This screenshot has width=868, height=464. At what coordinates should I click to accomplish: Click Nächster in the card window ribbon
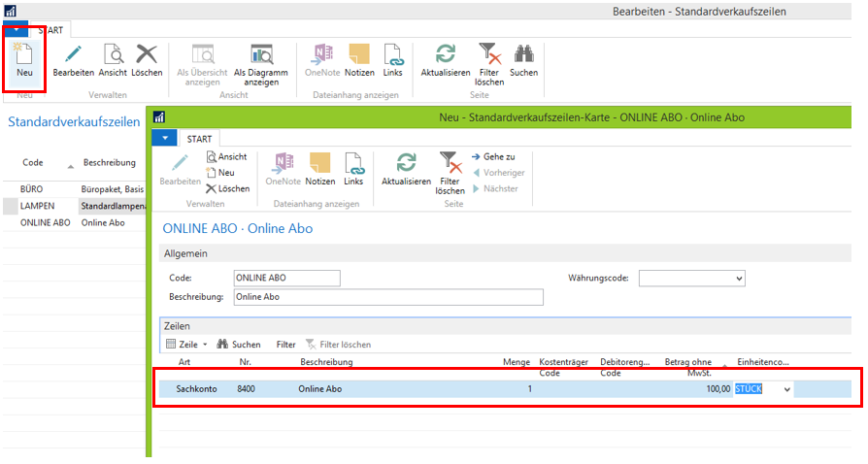click(x=495, y=189)
